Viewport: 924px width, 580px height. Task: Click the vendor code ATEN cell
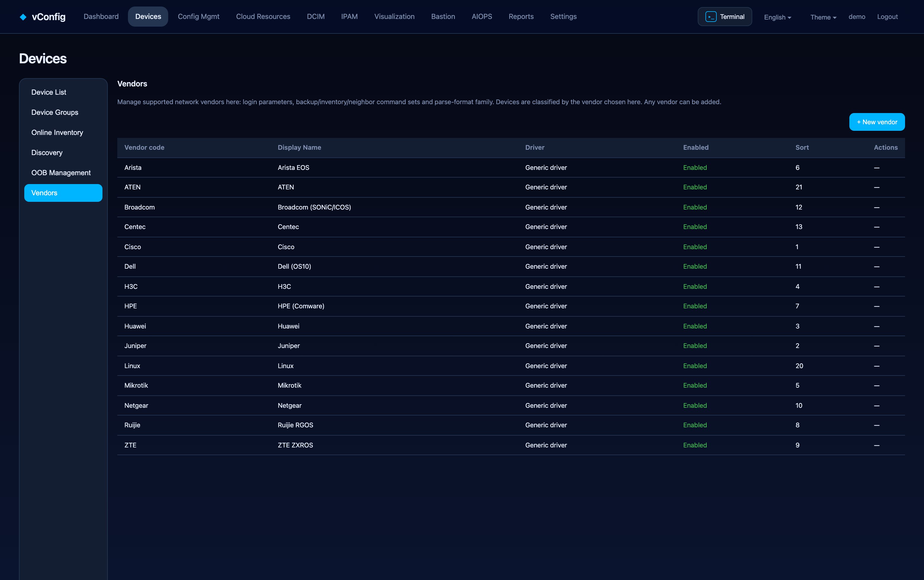tap(132, 187)
